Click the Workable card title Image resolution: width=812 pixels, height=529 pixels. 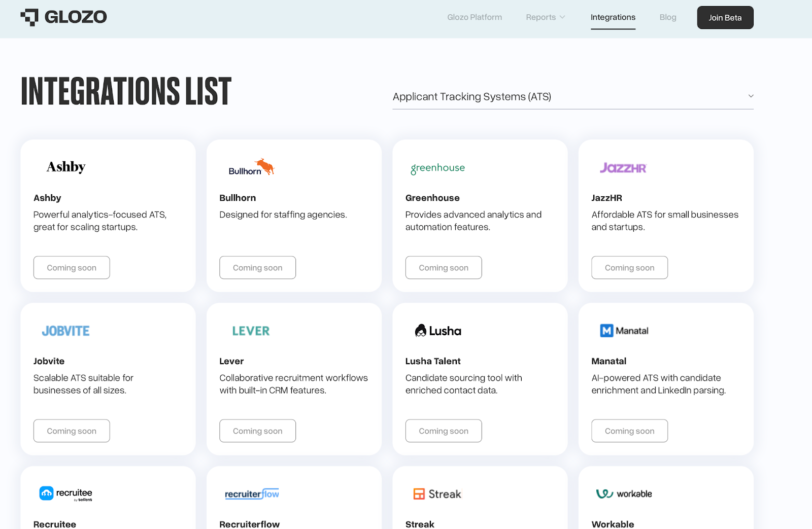[x=613, y=524]
